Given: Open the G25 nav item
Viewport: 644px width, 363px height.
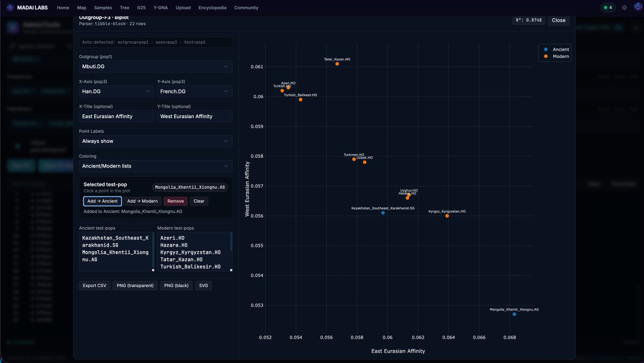Looking at the screenshot, I should pos(141,8).
